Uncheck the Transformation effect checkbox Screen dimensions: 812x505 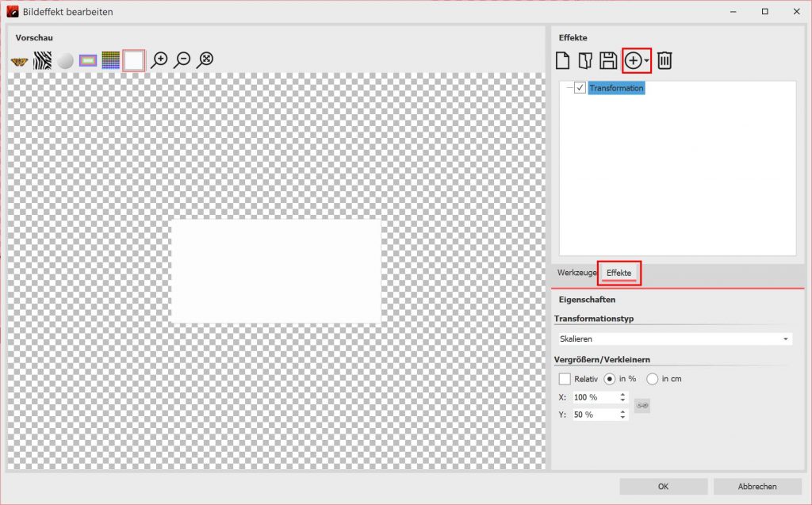point(580,88)
